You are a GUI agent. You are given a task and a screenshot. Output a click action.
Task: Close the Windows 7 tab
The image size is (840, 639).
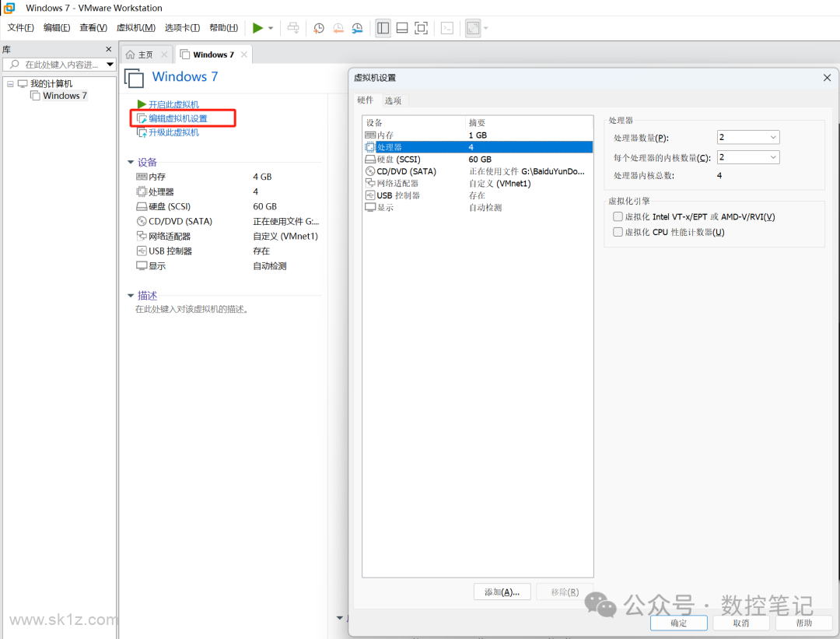click(244, 54)
